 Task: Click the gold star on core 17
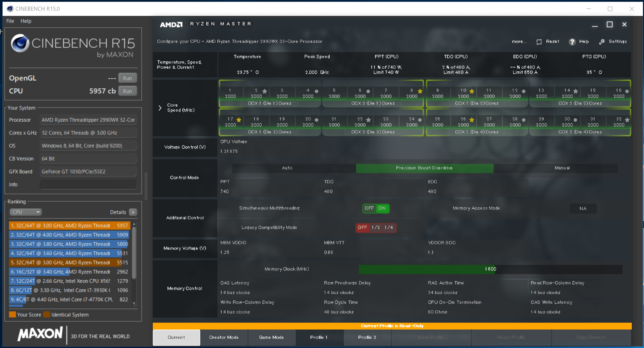239,120
